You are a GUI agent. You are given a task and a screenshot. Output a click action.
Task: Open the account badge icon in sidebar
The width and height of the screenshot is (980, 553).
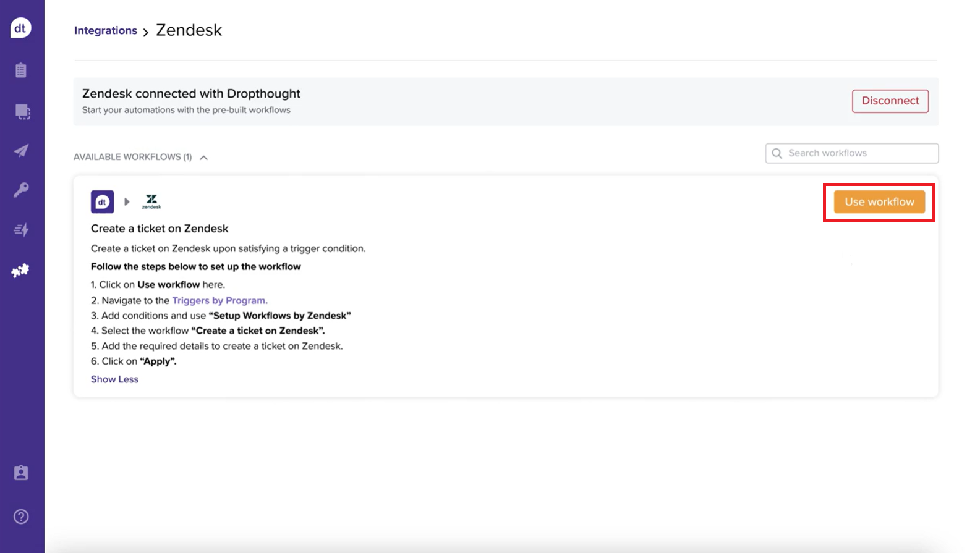click(21, 473)
